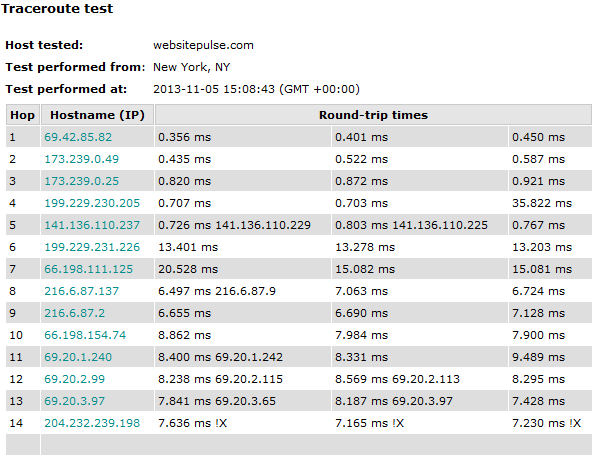
Task: Select the 13.401 ms cell
Action: 243,247
